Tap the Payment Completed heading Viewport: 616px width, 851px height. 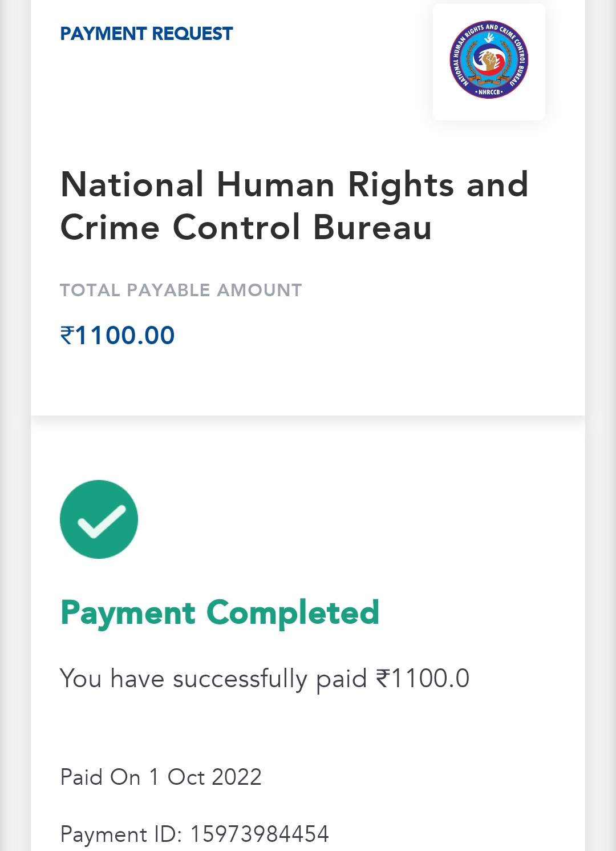pyautogui.click(x=220, y=613)
